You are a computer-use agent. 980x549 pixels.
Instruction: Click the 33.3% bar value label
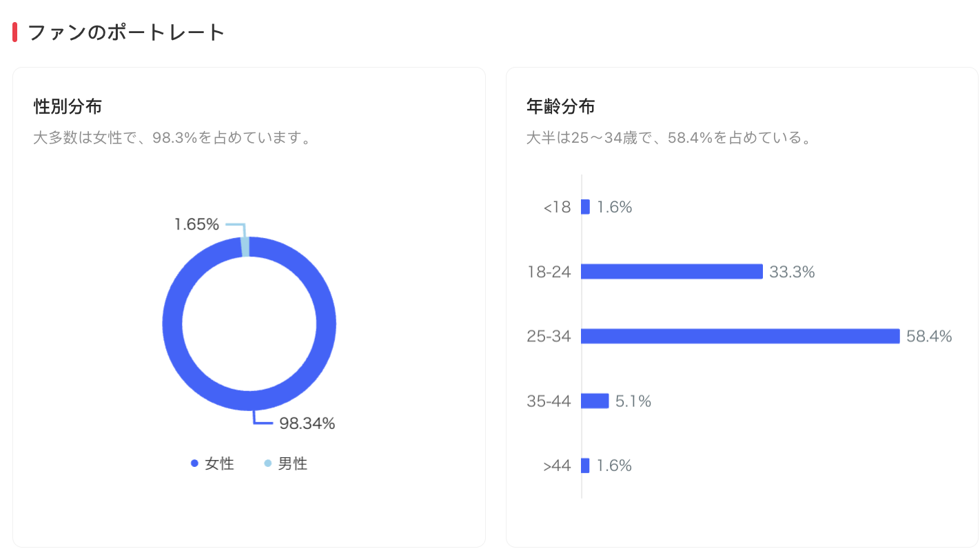coord(792,272)
